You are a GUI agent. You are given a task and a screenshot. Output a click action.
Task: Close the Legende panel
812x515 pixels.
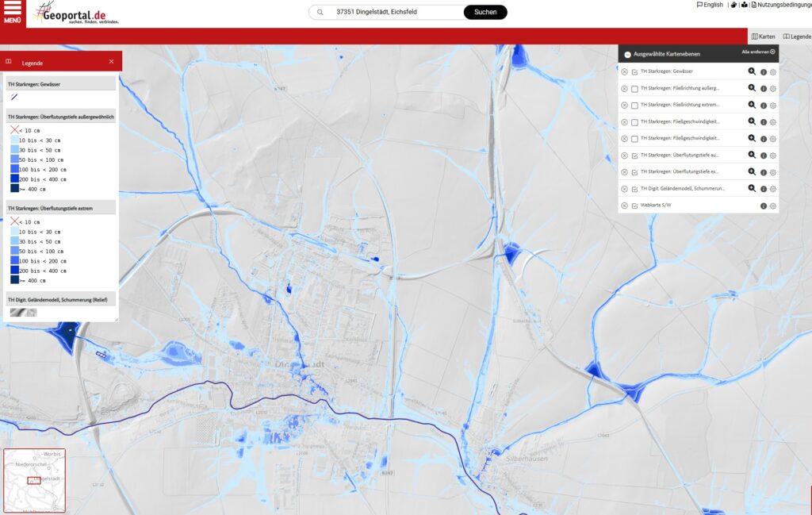coord(111,62)
